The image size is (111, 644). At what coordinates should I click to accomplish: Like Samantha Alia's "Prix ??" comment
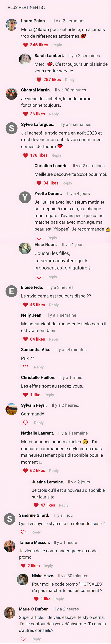[25, 367]
